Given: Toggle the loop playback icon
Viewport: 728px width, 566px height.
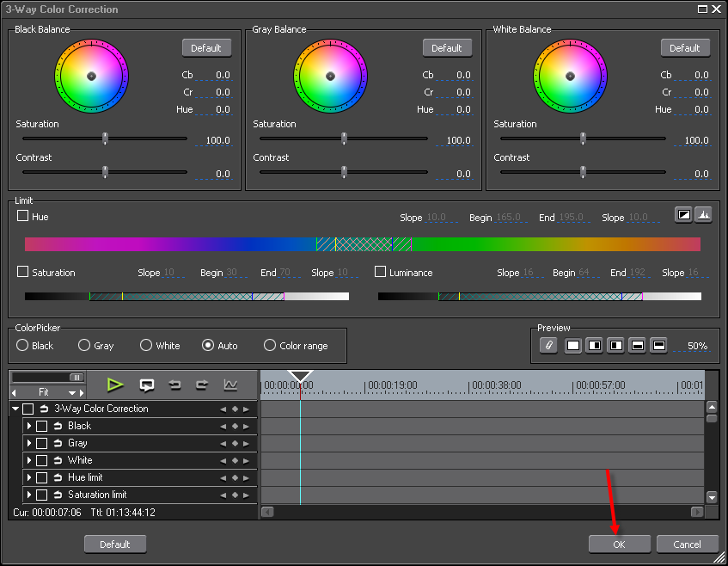Looking at the screenshot, I should tap(147, 385).
